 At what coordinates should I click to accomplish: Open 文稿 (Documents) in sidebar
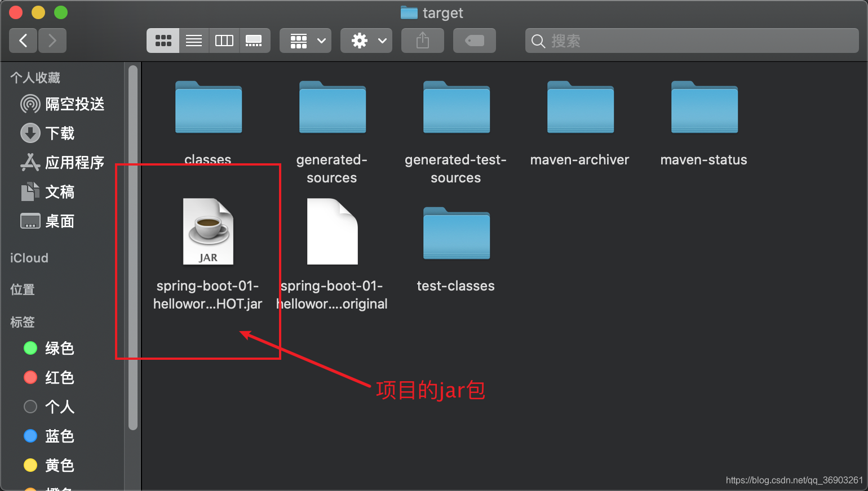click(x=47, y=192)
